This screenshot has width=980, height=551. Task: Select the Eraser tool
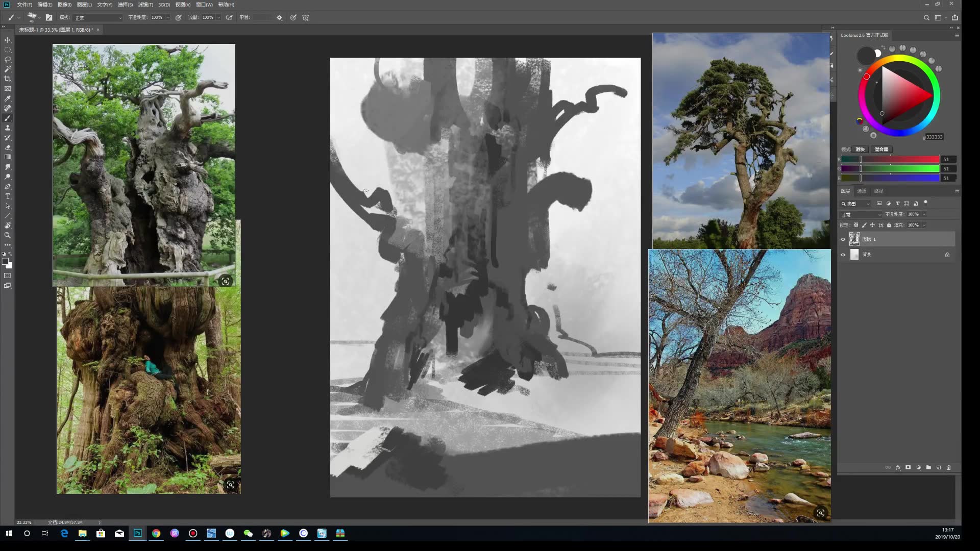pos(8,147)
